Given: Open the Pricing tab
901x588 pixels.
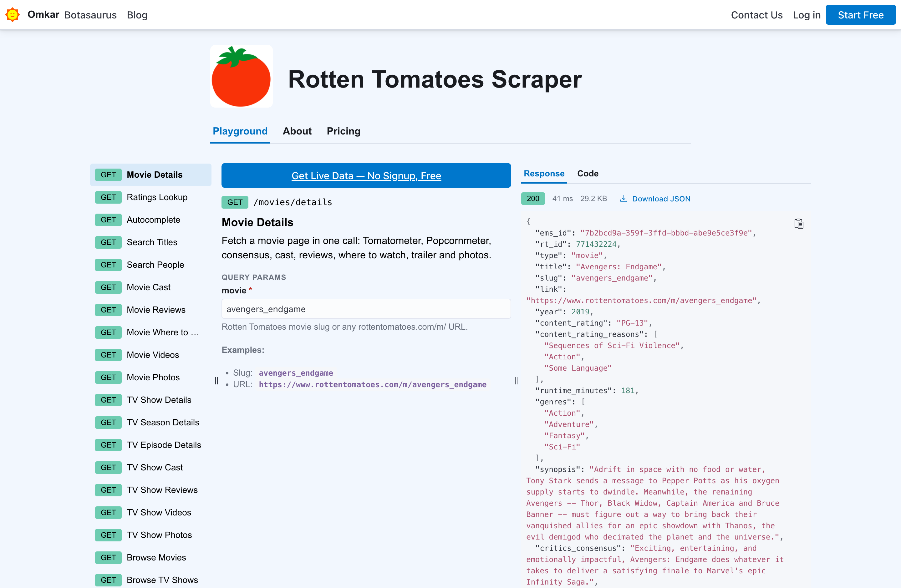Looking at the screenshot, I should tap(344, 131).
